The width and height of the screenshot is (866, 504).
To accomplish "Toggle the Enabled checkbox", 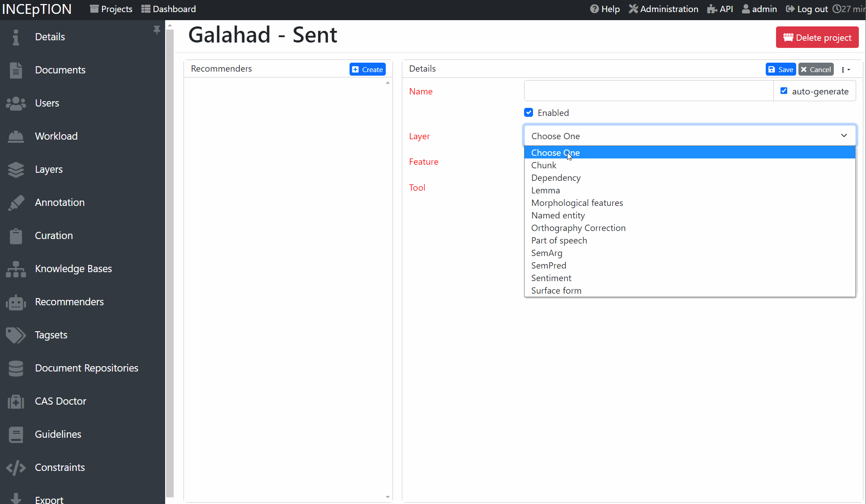I will pos(529,112).
